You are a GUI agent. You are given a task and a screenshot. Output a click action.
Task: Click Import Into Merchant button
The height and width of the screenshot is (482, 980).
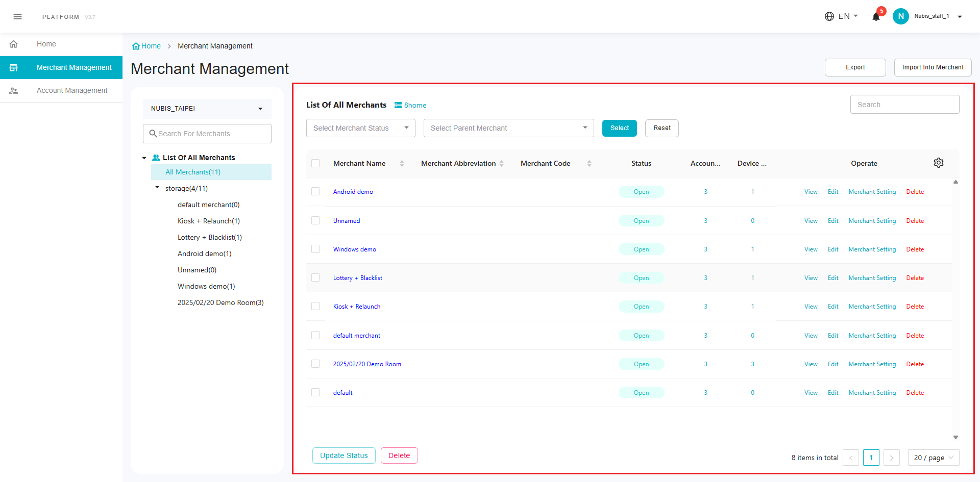click(933, 67)
